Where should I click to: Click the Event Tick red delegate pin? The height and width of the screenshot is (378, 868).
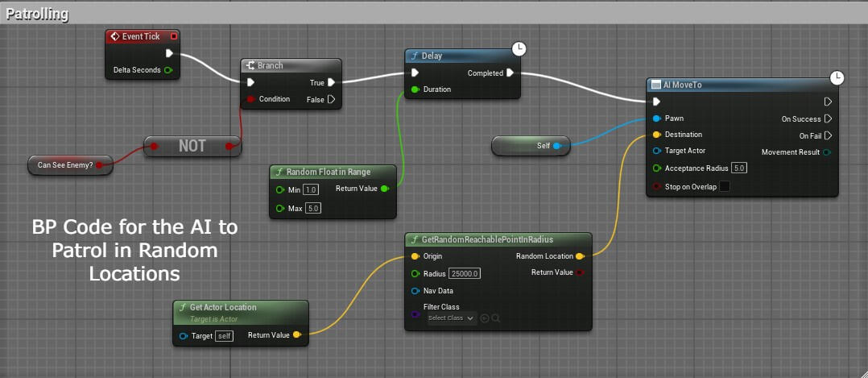point(174,36)
